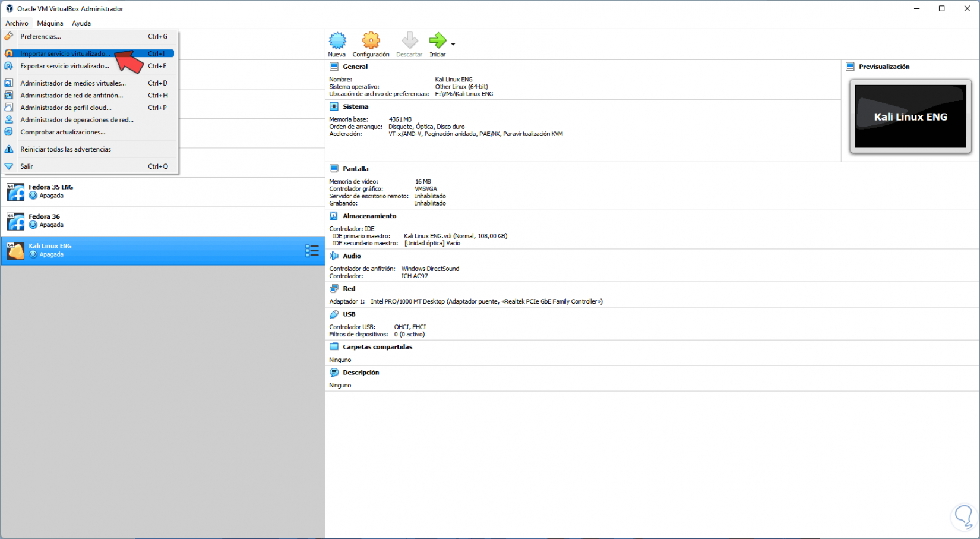980x539 pixels.
Task: Click the Sistema chip icon
Action: pyautogui.click(x=334, y=106)
